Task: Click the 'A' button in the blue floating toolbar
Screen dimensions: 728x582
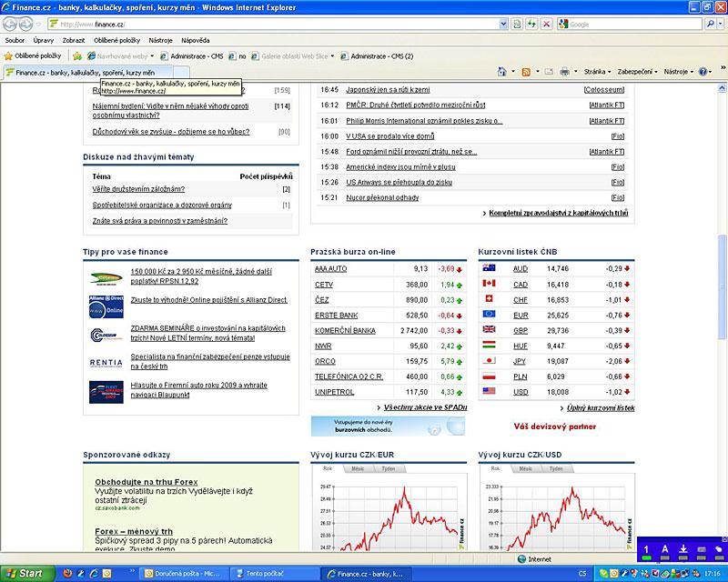Action: click(665, 551)
